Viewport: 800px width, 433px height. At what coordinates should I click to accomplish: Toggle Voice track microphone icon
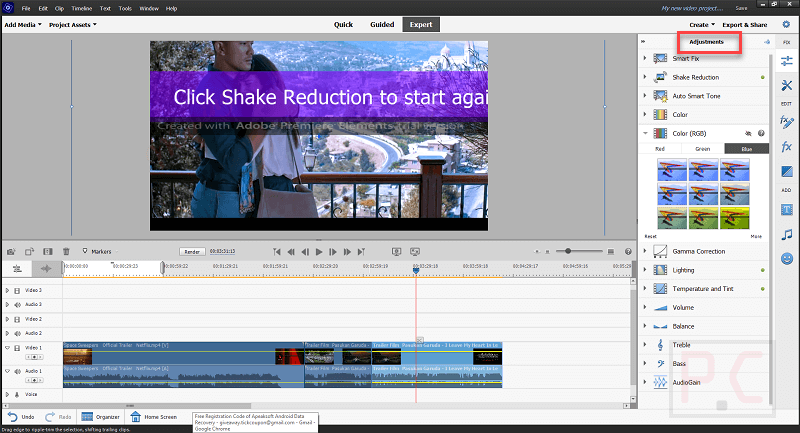click(17, 394)
